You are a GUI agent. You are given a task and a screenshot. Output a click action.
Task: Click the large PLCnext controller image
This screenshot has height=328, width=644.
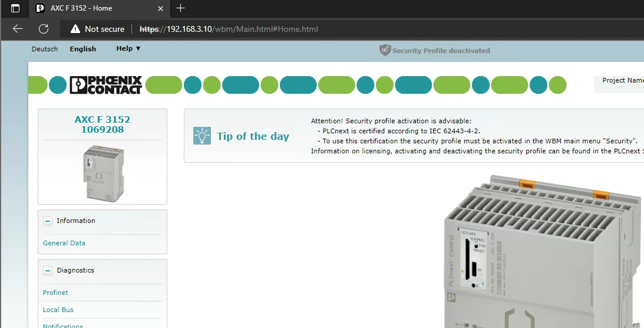coord(544,251)
